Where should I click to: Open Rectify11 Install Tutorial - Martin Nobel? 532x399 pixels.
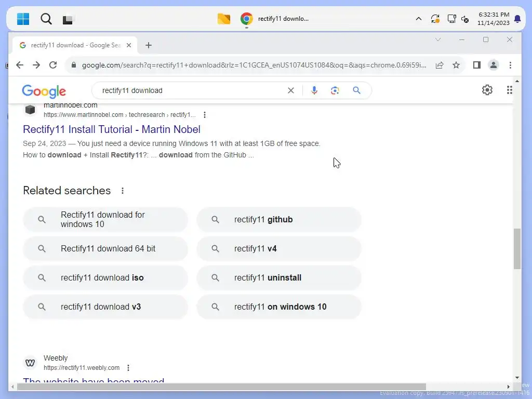coord(112,129)
